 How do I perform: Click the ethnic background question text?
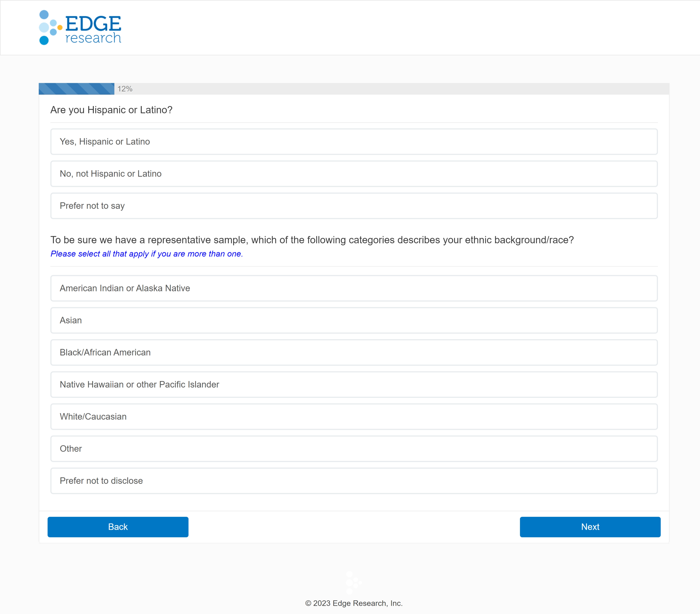[312, 240]
